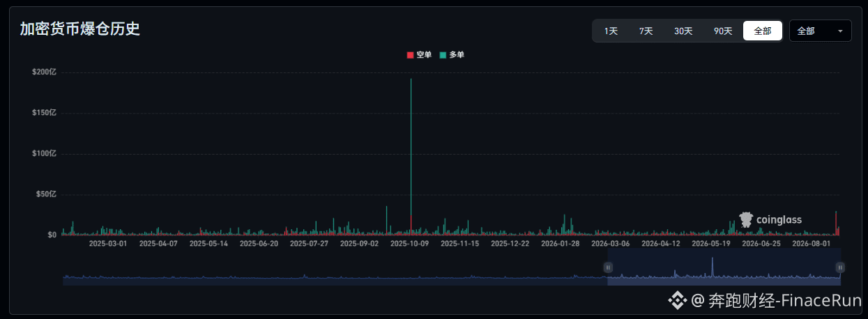
Task: Click the $0 axis label
Action: [x=52, y=235]
